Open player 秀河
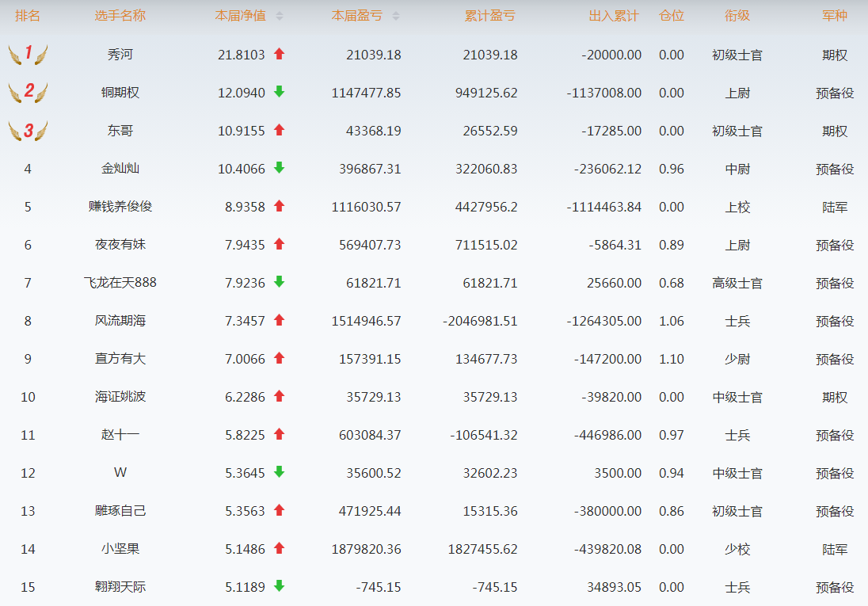The image size is (868, 606). [120, 55]
